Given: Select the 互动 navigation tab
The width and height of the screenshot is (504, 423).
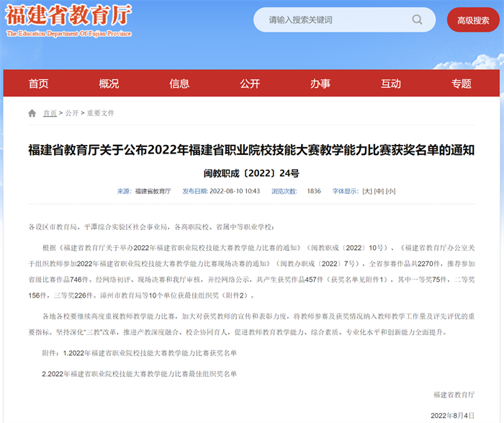Looking at the screenshot, I should pyautogui.click(x=391, y=84).
